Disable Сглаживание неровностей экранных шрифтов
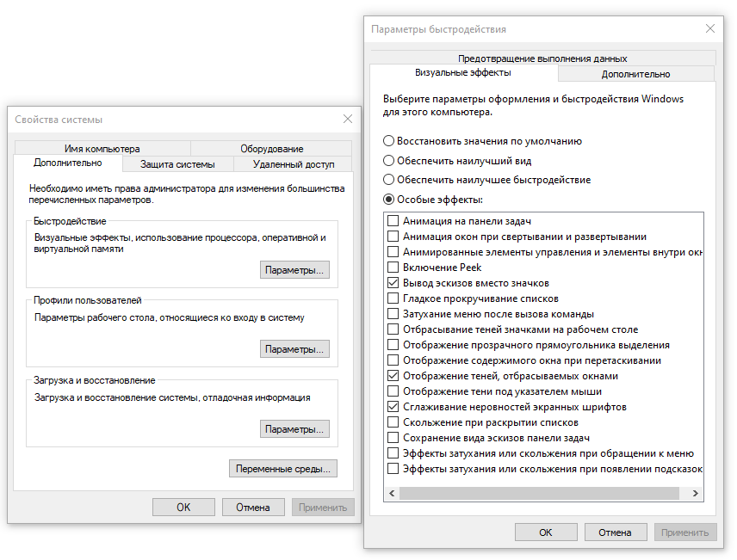The height and width of the screenshot is (560, 737). 393,407
